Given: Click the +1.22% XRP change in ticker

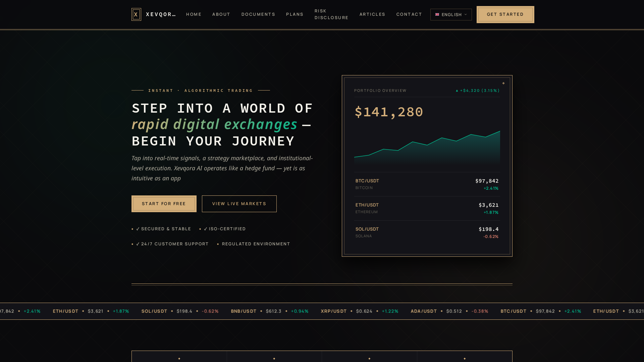Looking at the screenshot, I should pyautogui.click(x=390, y=311).
